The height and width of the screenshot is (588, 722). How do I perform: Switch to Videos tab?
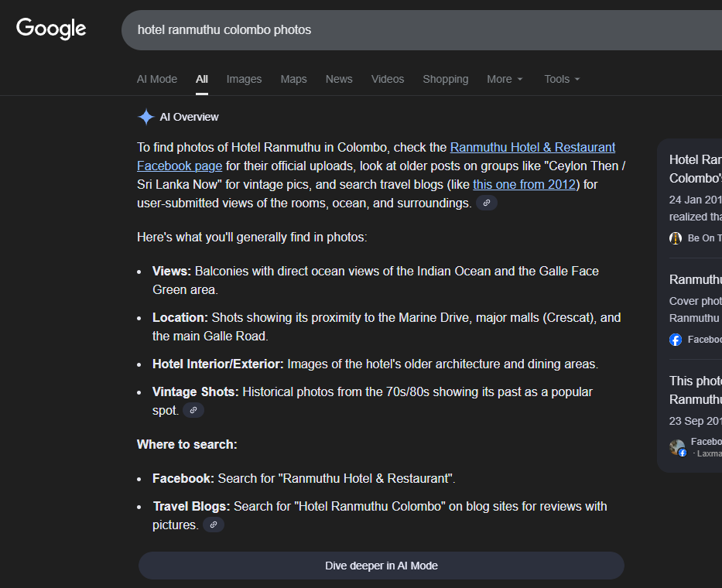pos(388,79)
